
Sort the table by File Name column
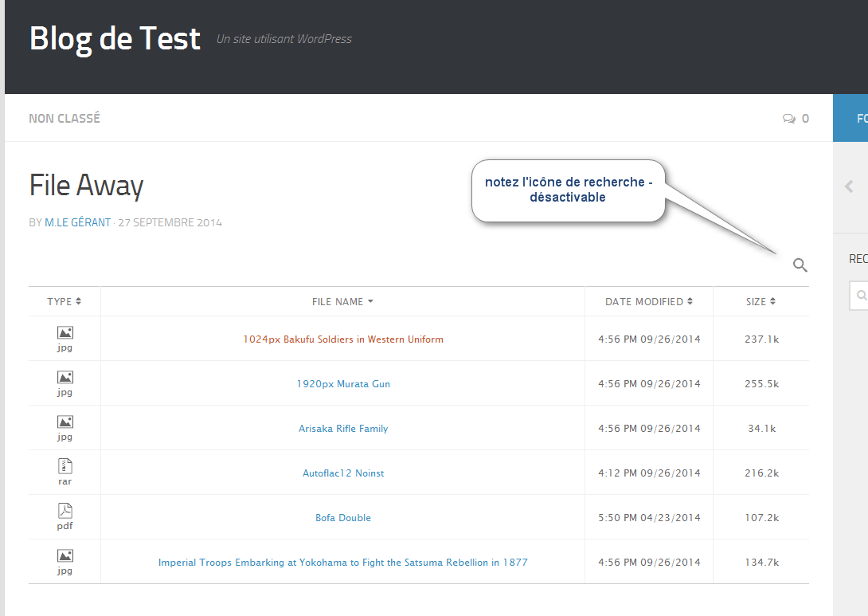click(342, 301)
